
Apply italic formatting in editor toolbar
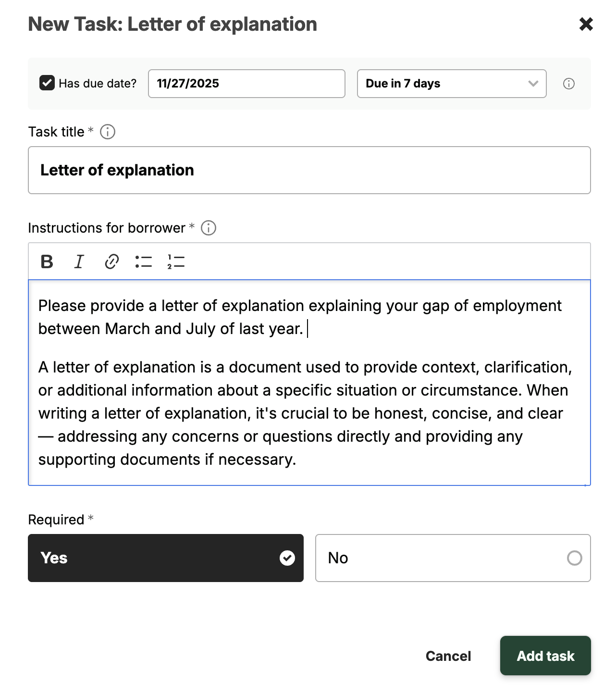click(x=79, y=261)
